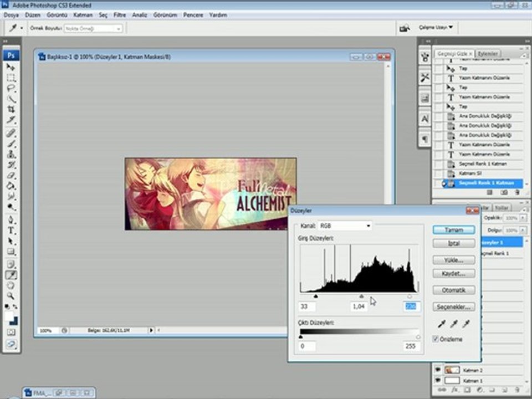This screenshot has width=532, height=399.
Task: Select the Crop tool
Action: click(11, 109)
